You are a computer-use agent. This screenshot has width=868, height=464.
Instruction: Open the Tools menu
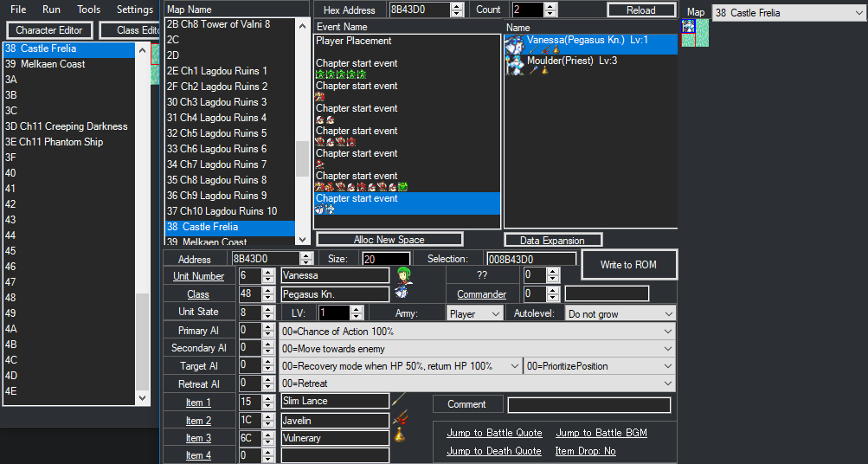(x=88, y=10)
